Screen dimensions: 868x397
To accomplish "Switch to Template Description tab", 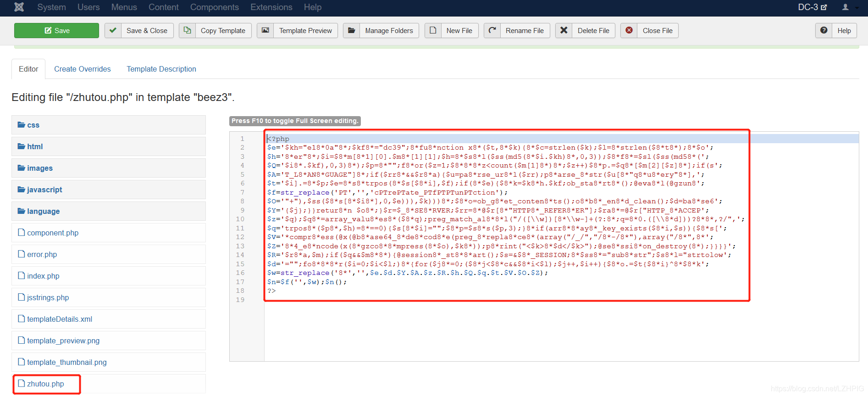I will [x=161, y=69].
